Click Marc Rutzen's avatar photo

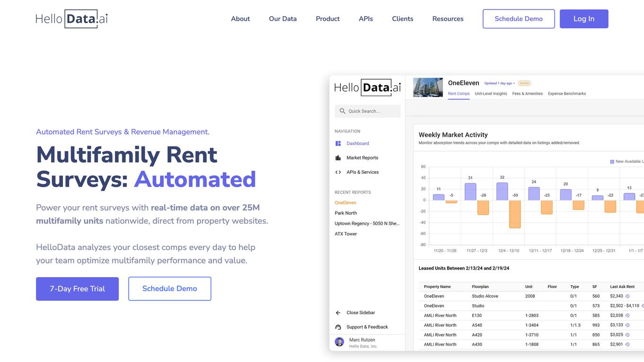pos(340,342)
